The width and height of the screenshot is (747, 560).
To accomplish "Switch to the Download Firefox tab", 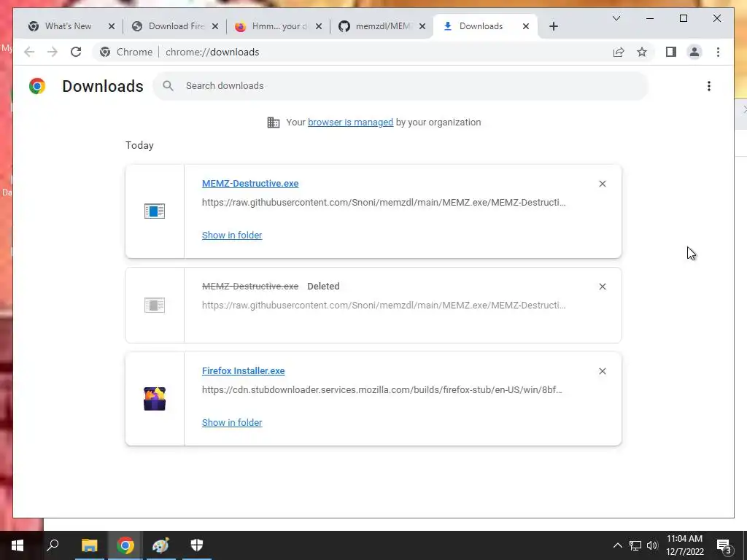I will 177,26.
